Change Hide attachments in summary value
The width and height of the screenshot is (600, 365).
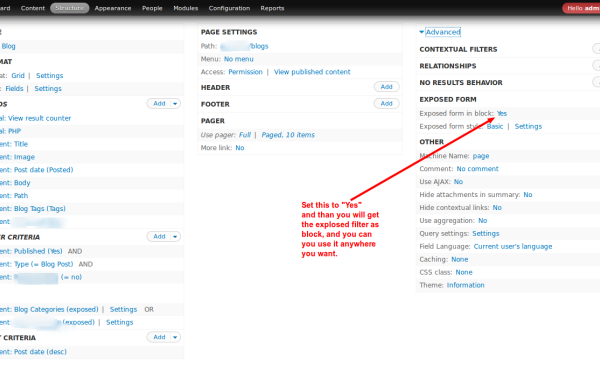[528, 195]
